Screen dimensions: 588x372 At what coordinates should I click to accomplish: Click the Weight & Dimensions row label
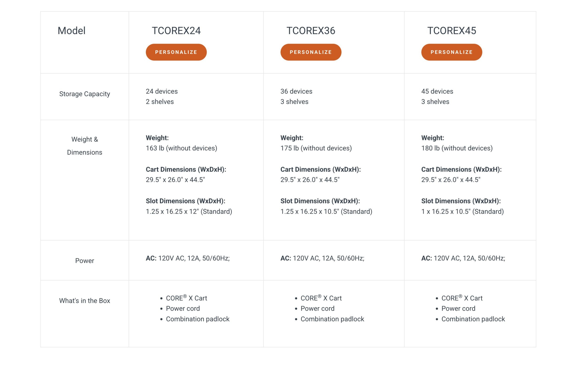[85, 146]
